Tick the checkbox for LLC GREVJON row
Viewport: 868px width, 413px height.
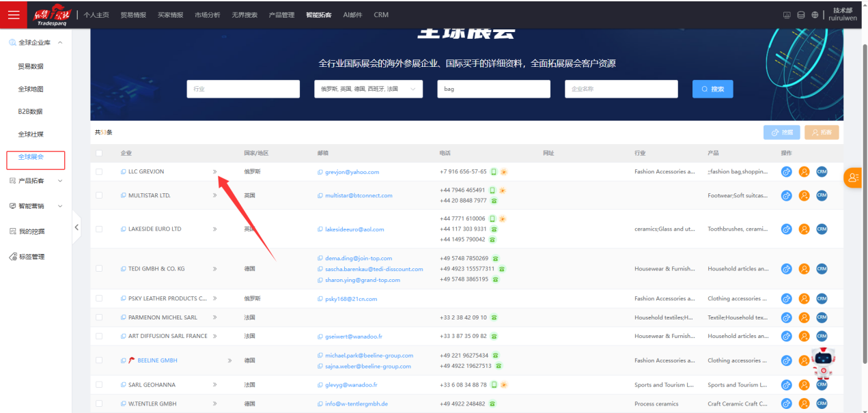pos(99,172)
